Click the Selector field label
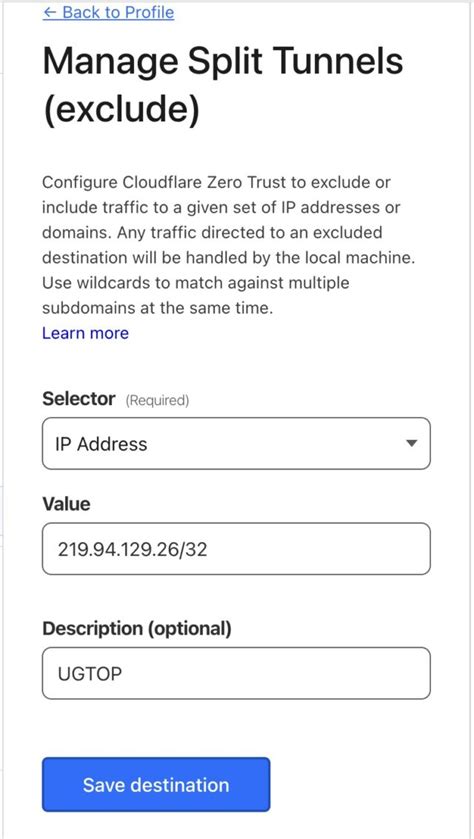 pos(79,399)
